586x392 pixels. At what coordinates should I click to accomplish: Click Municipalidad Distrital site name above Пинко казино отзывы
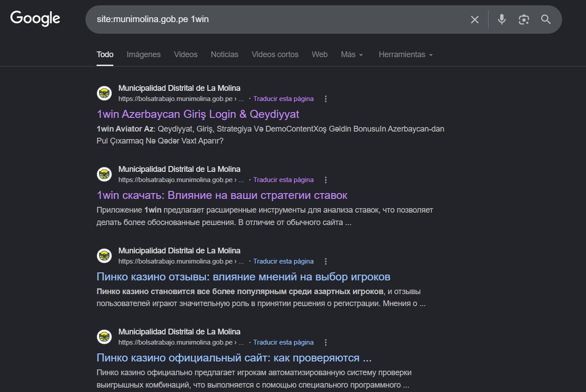tap(179, 251)
